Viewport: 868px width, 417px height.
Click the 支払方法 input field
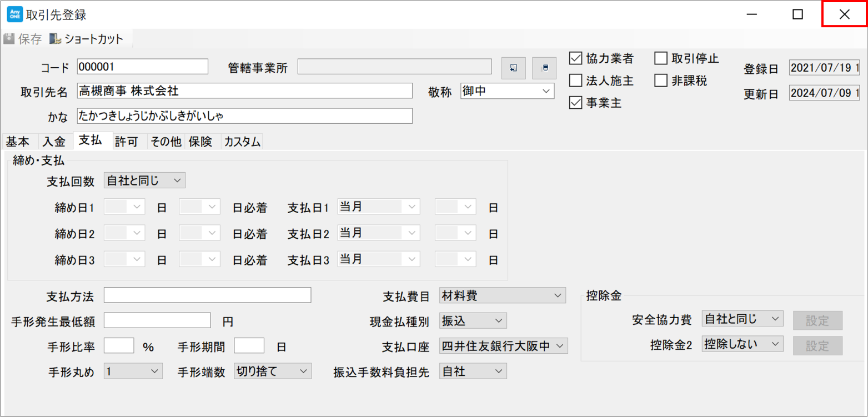pyautogui.click(x=207, y=295)
